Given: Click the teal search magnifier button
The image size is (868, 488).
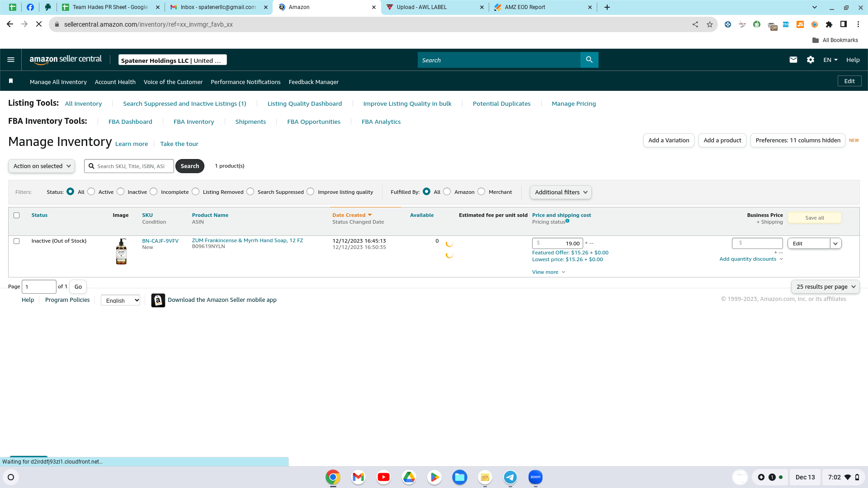Looking at the screenshot, I should point(589,60).
